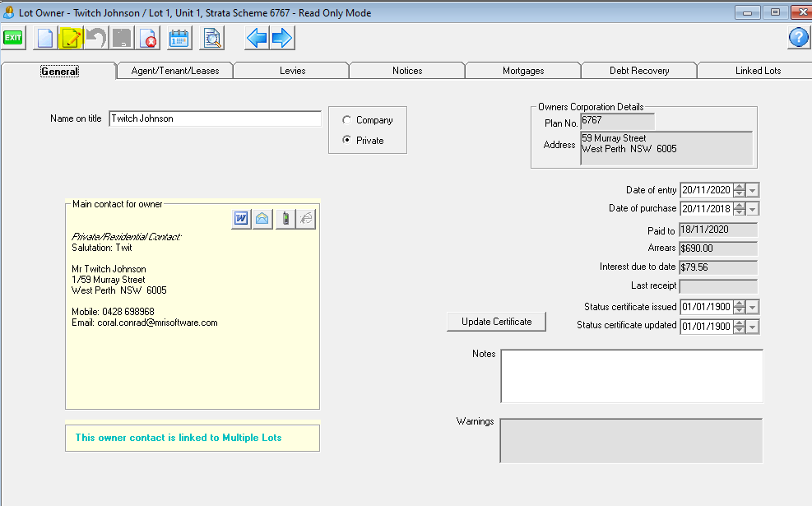Click inside the Notes text area

click(632, 376)
